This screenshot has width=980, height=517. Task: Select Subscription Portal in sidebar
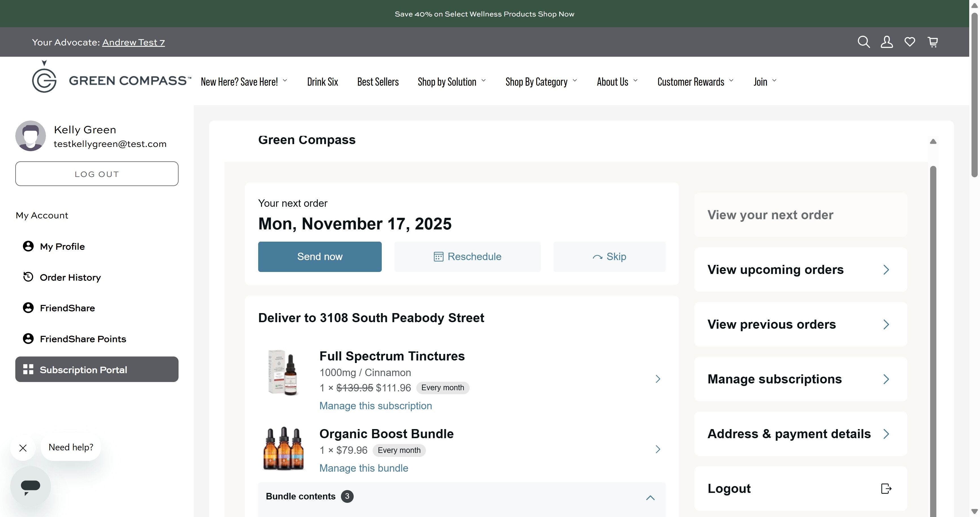click(x=97, y=369)
